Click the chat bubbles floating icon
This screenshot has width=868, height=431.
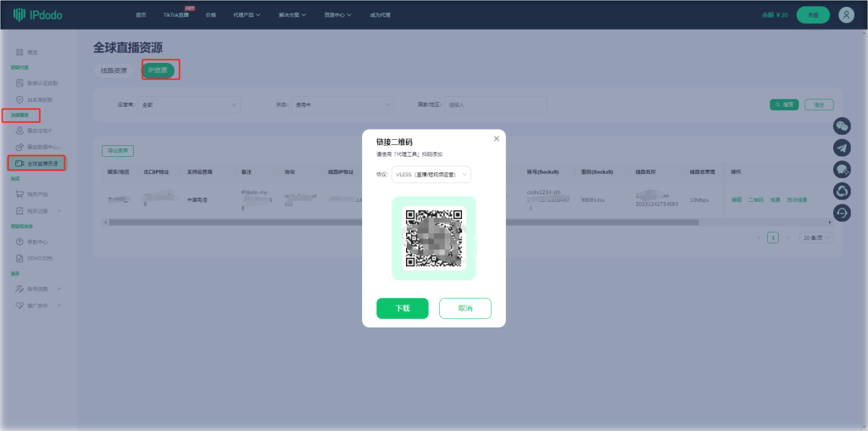coord(842,169)
